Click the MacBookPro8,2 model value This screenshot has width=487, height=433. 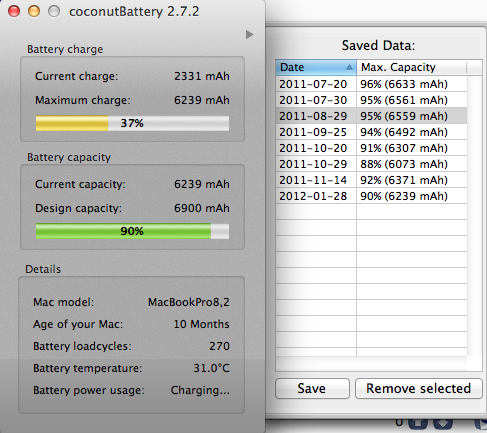tap(189, 302)
